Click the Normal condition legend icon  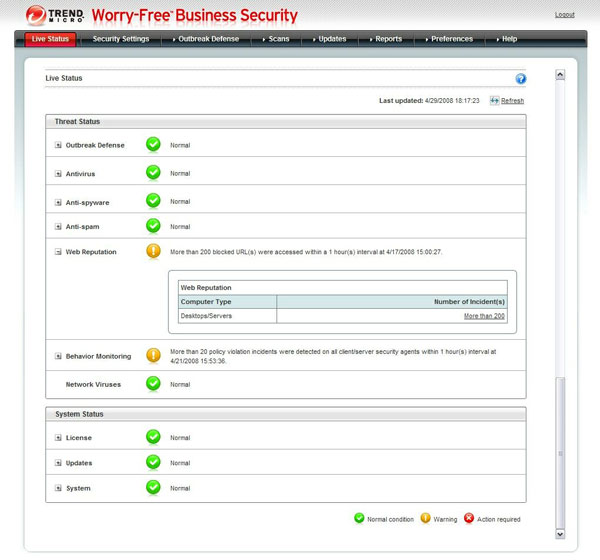coord(359,518)
